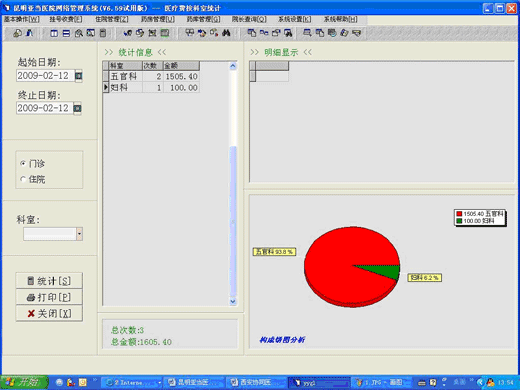520x390 pixels.
Task: Click the 开始 Start button on the taskbar
Action: pyautogui.click(x=24, y=382)
